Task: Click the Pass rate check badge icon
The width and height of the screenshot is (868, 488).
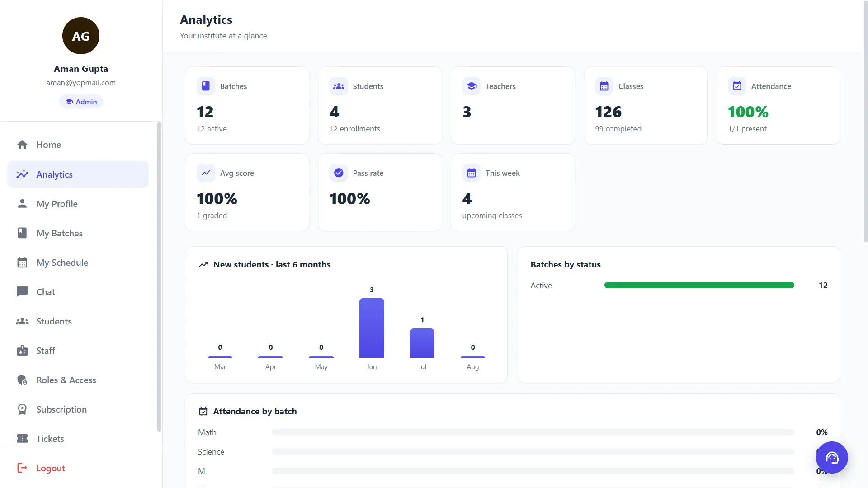Action: click(339, 173)
